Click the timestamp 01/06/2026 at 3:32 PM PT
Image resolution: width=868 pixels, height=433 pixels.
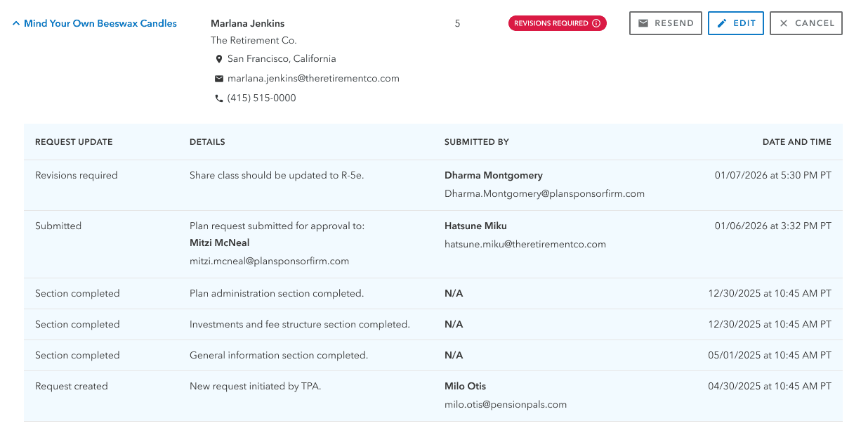(x=773, y=226)
